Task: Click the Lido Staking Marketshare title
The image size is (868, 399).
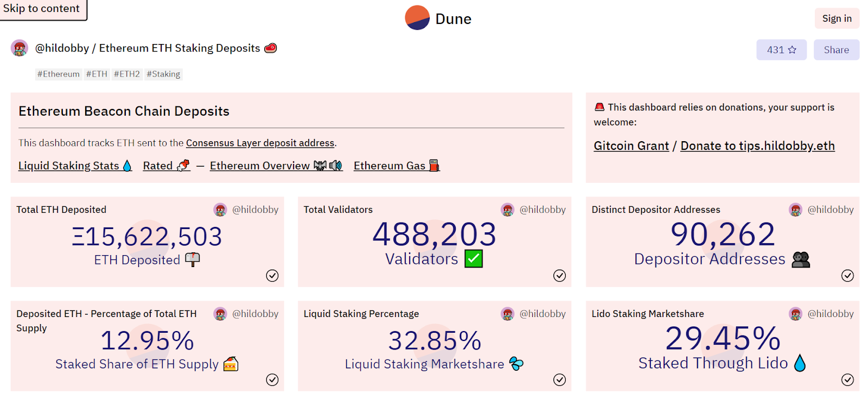Action: (648, 314)
